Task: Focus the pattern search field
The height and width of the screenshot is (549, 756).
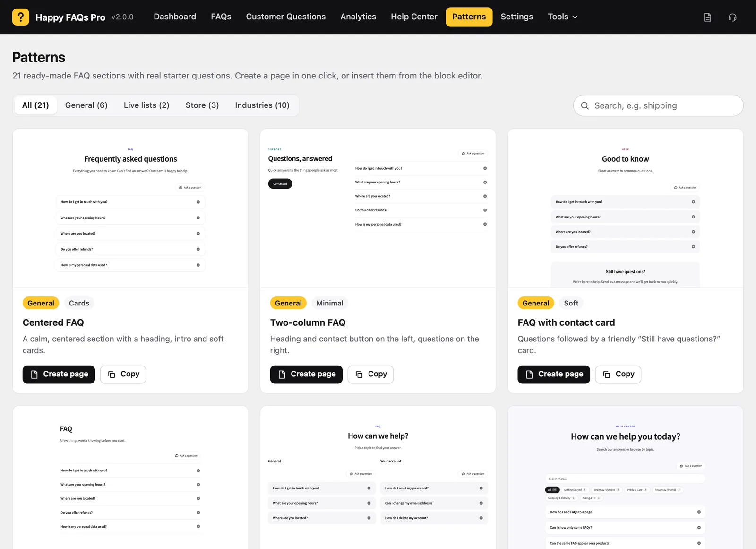Action: 658,106
